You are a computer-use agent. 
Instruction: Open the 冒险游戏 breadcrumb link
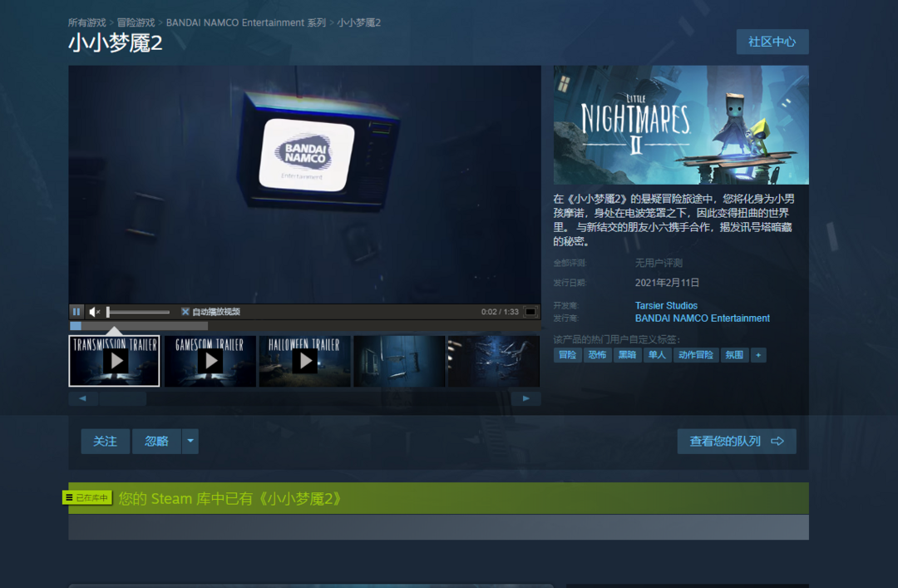click(x=136, y=22)
